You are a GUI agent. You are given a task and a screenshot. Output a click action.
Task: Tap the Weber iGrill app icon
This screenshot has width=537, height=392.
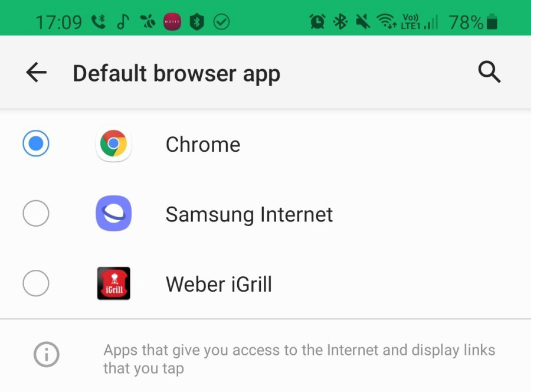tap(114, 283)
